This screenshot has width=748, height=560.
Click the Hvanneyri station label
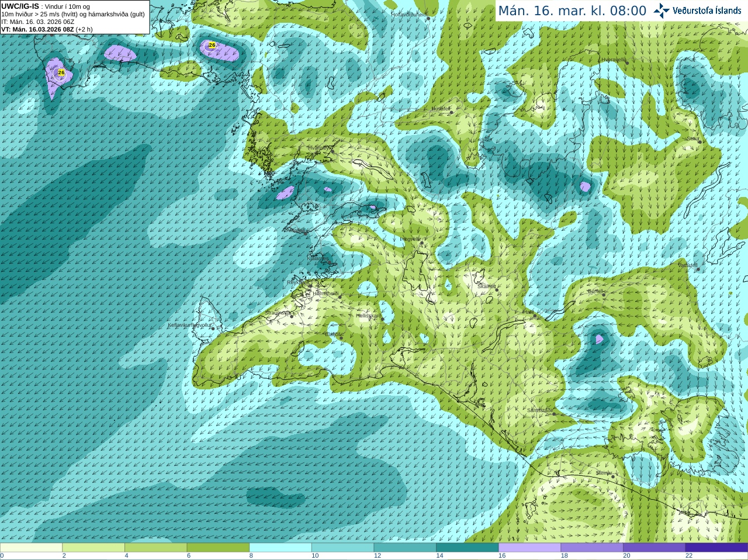(x=319, y=148)
